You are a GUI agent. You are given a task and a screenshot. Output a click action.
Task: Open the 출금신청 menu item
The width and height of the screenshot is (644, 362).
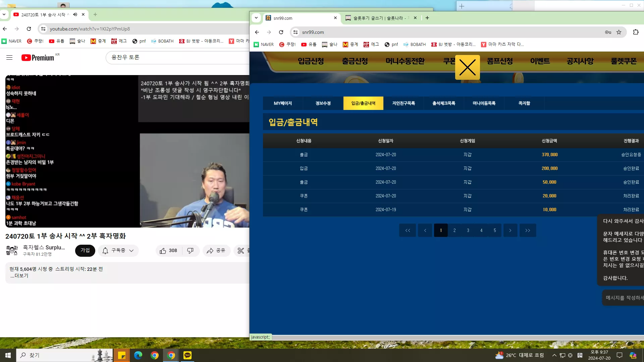(355, 61)
